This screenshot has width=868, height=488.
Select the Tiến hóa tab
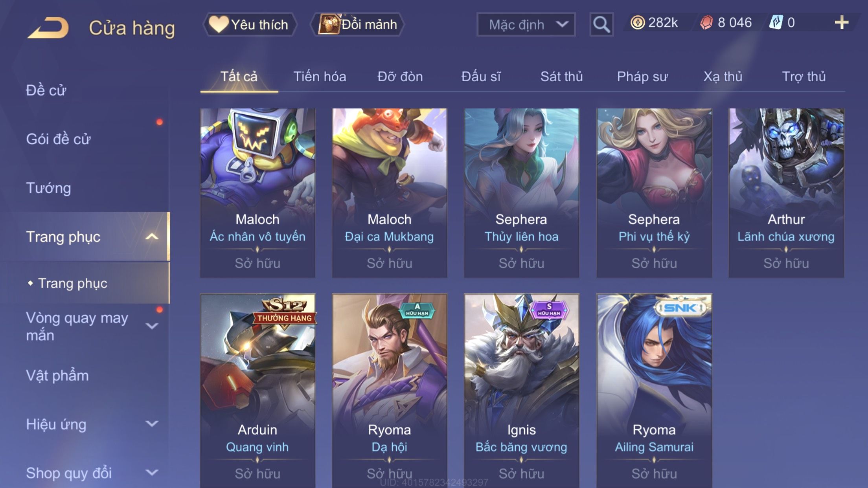320,76
